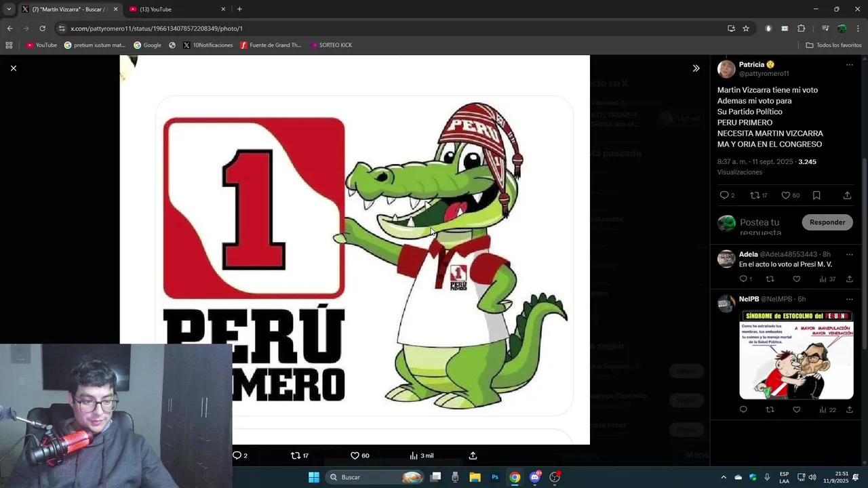Open the Extensions puzzle icon
868x488 pixels.
(x=802, y=28)
